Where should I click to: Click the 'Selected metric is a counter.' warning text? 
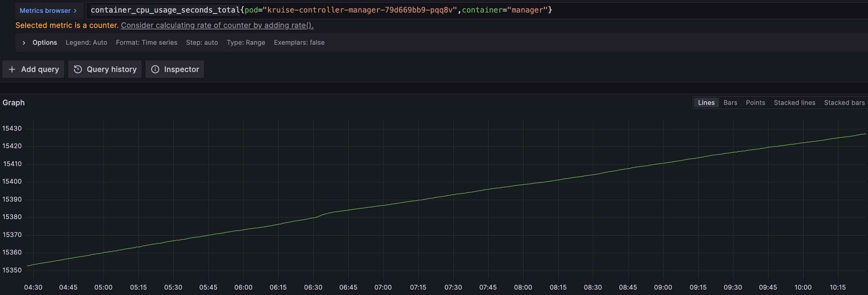point(67,25)
